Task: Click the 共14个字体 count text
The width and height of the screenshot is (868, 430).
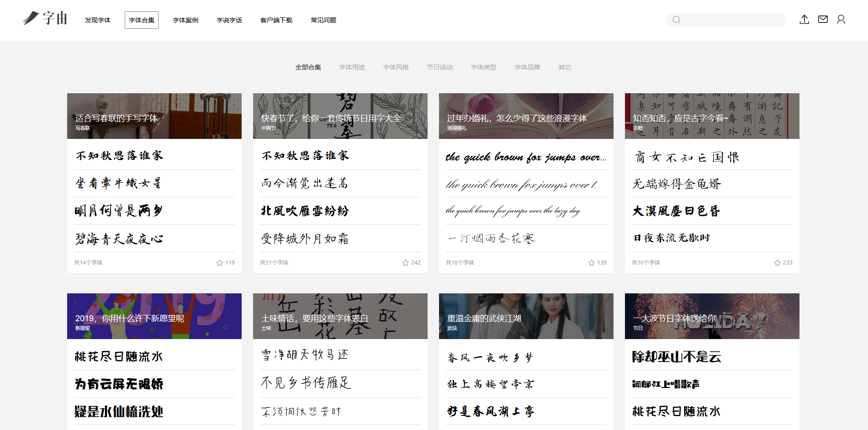Action: [88, 263]
